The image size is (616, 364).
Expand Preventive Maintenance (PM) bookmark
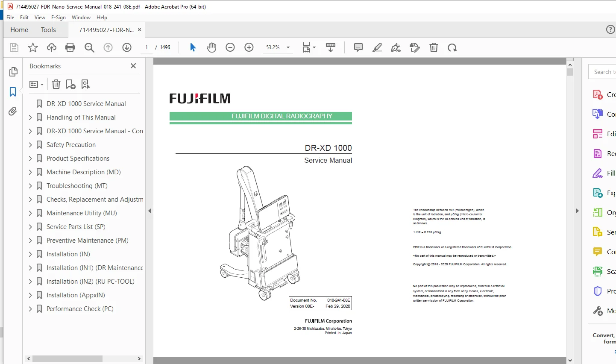tap(30, 241)
